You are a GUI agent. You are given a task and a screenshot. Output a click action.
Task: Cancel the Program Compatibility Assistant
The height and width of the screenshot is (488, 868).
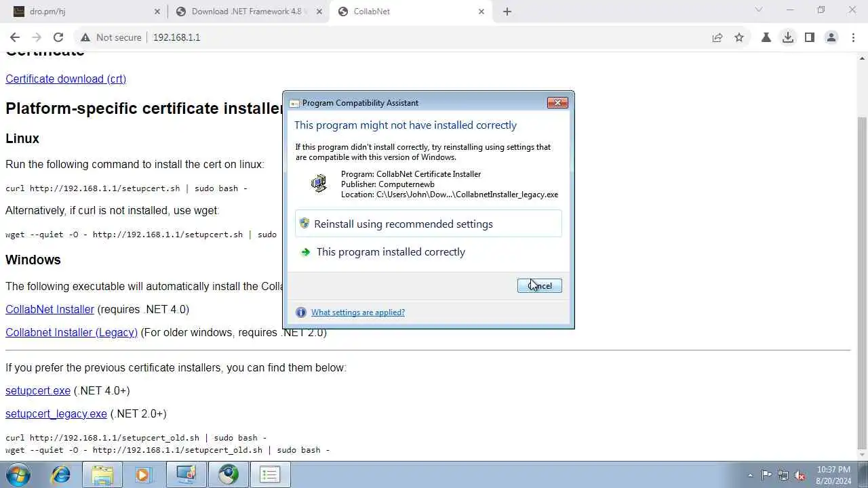click(x=540, y=286)
